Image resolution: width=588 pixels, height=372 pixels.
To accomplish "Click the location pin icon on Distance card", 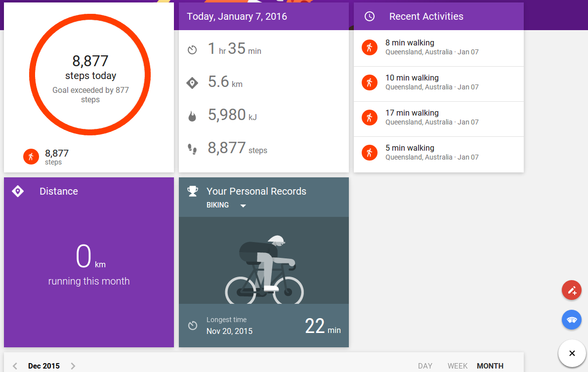I will pyautogui.click(x=18, y=191).
